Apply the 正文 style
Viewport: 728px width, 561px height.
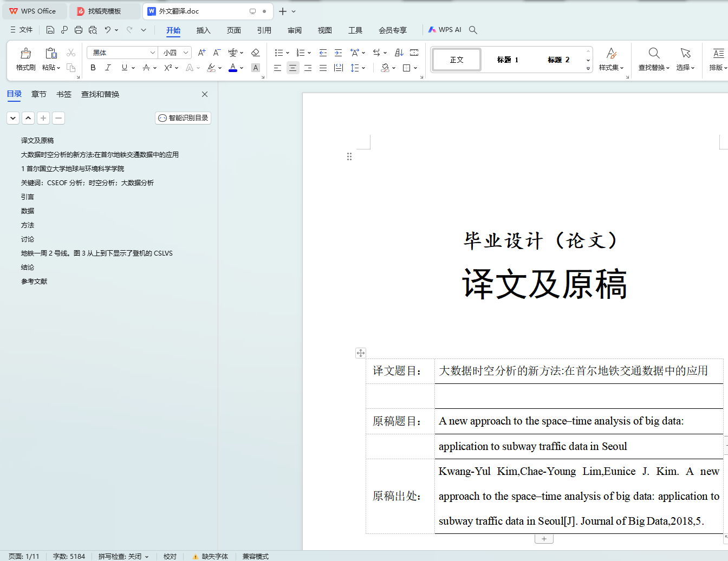tap(457, 60)
